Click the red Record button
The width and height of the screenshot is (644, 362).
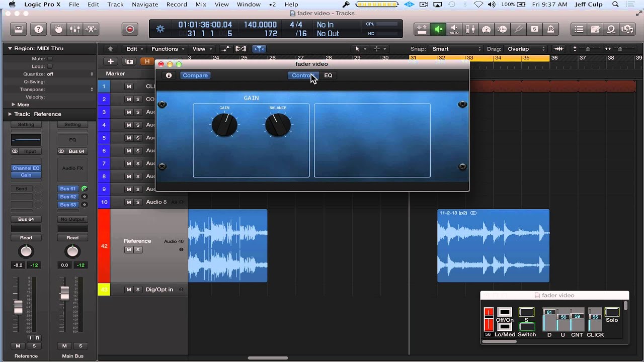click(130, 29)
